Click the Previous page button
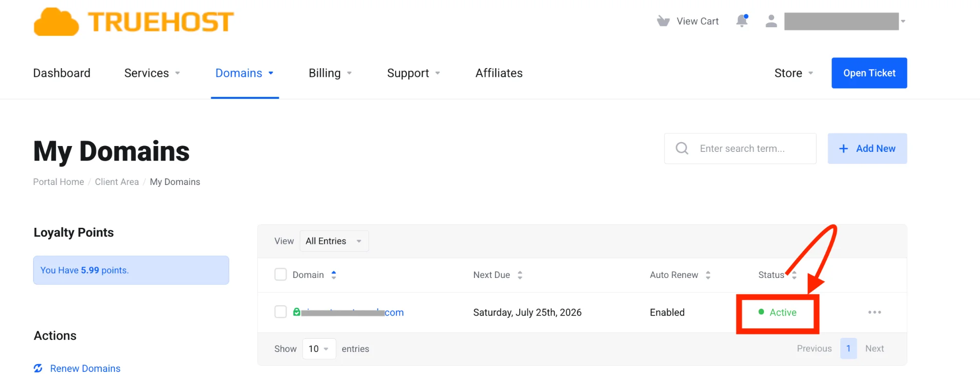The image size is (980, 387). [x=814, y=349]
